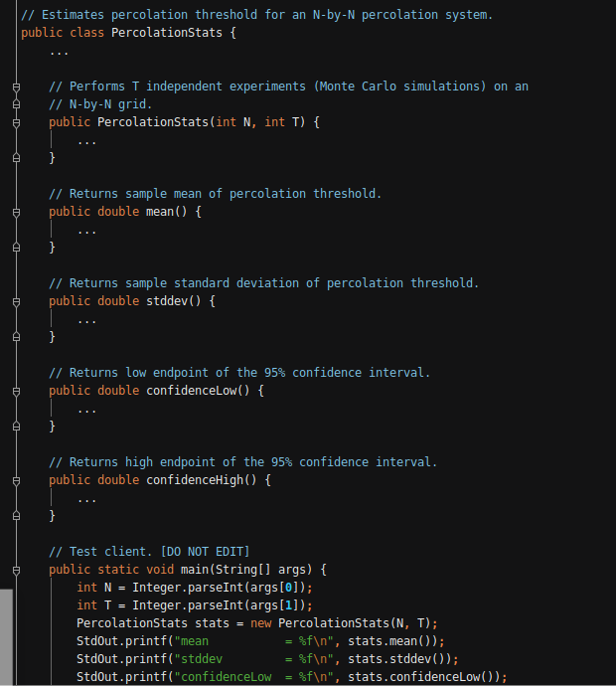The image size is (616, 686).
Task: Click comment 'Returns high endpoint of the 95% confidence interval.'
Action: point(243,462)
